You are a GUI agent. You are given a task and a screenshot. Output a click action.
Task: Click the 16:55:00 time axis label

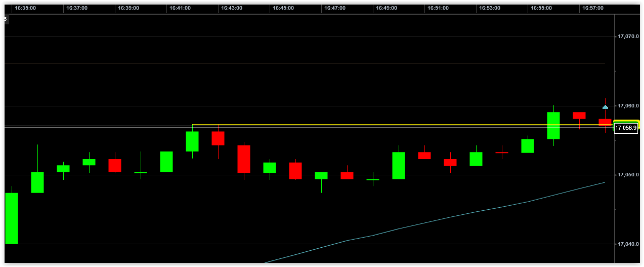541,8
